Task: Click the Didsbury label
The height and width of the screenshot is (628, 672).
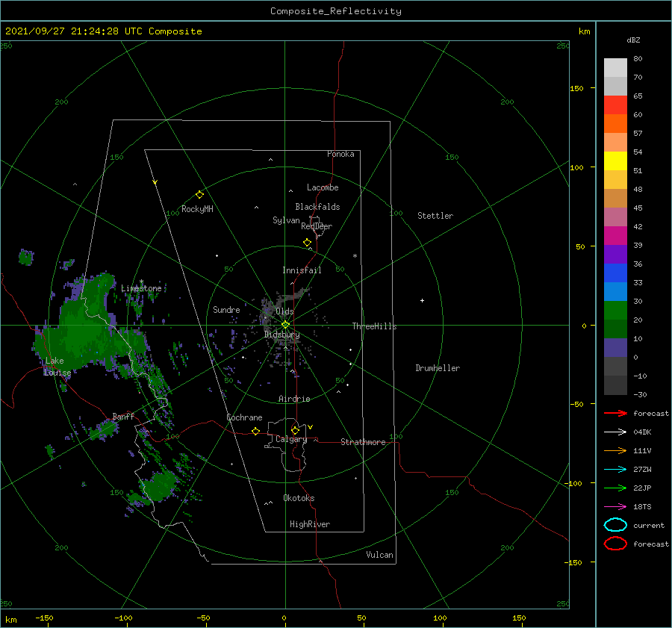Action: [281, 335]
